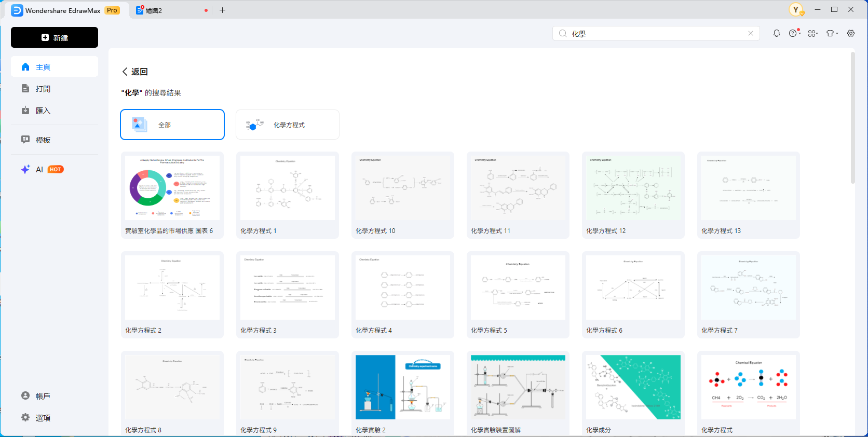Go back using 返回 arrow
Viewport: 868px width, 437px height.
125,72
